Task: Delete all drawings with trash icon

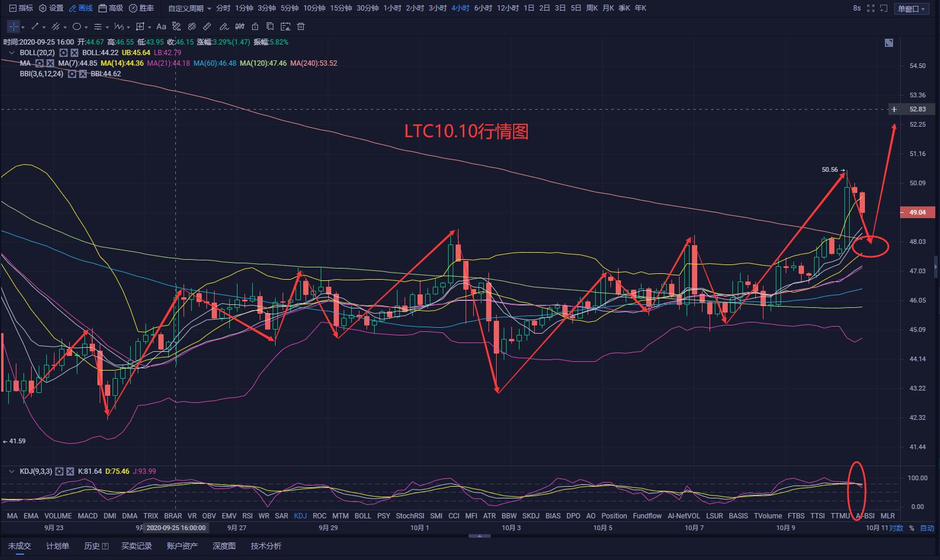Action: [301, 26]
